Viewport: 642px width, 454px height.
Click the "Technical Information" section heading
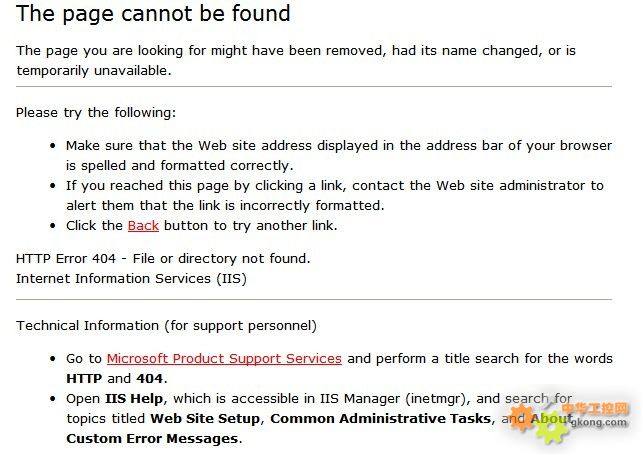pyautogui.click(x=166, y=325)
